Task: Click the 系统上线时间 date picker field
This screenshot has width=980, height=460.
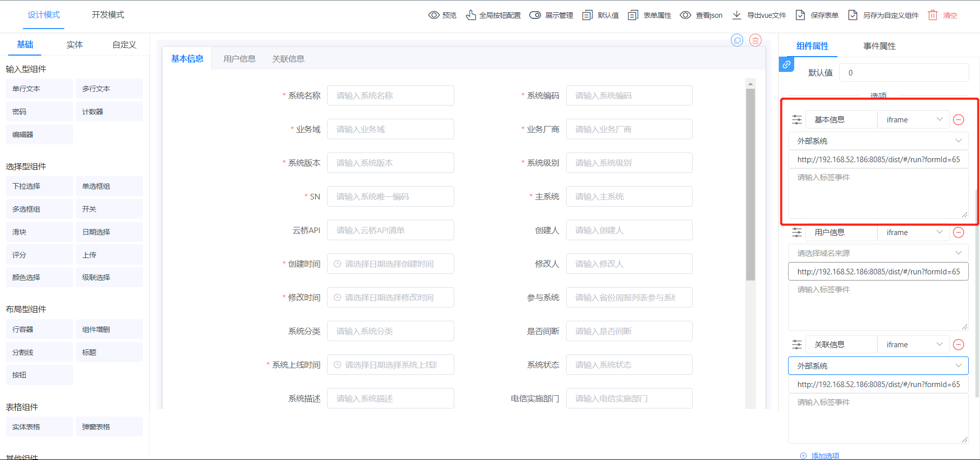Action: click(390, 365)
